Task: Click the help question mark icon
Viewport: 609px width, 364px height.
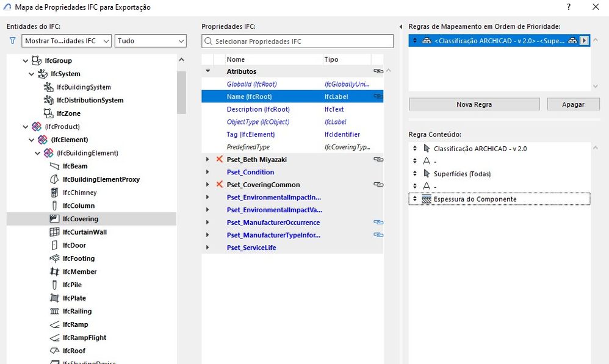Action: (x=569, y=7)
